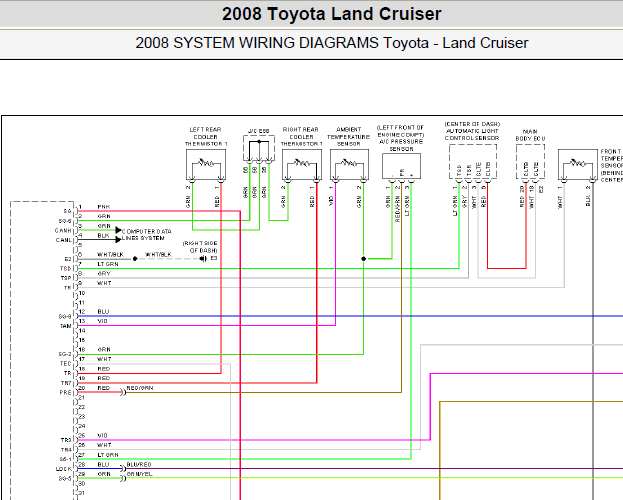Click the arrowhead on the CANH green wire
Screen dimensions: 623x500
coord(118,230)
